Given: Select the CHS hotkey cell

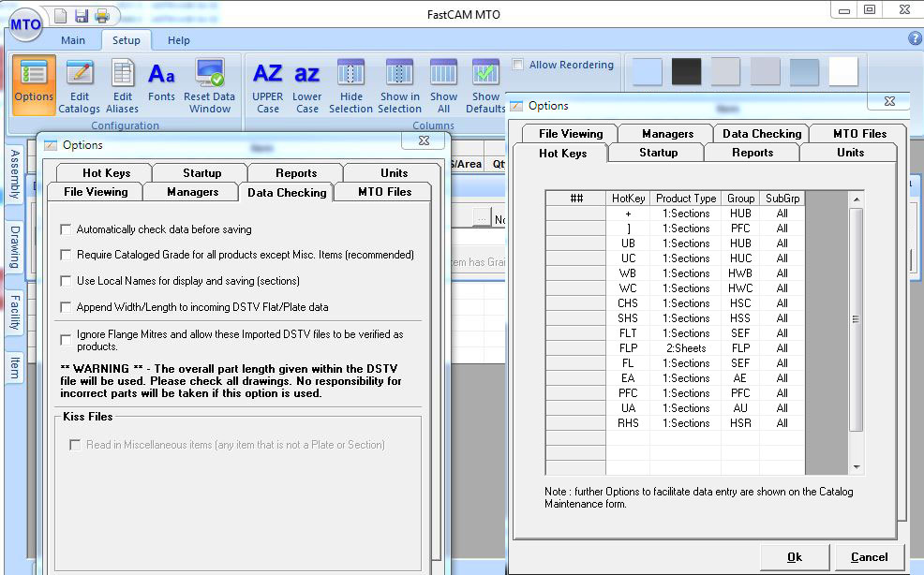Looking at the screenshot, I should (628, 303).
